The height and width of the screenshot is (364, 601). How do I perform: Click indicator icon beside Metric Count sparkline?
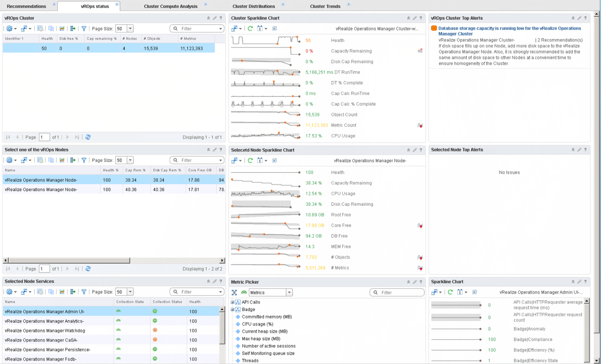click(x=420, y=125)
